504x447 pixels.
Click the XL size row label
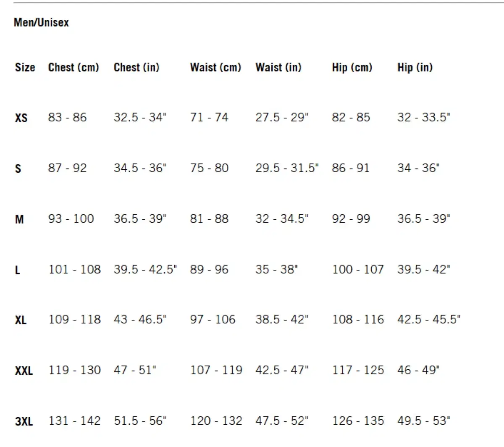point(21,320)
